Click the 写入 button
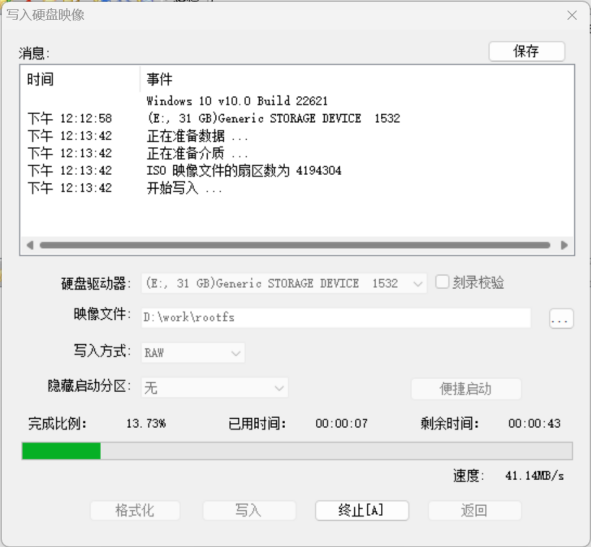Viewport: 591px width, 547px height. pos(249,510)
